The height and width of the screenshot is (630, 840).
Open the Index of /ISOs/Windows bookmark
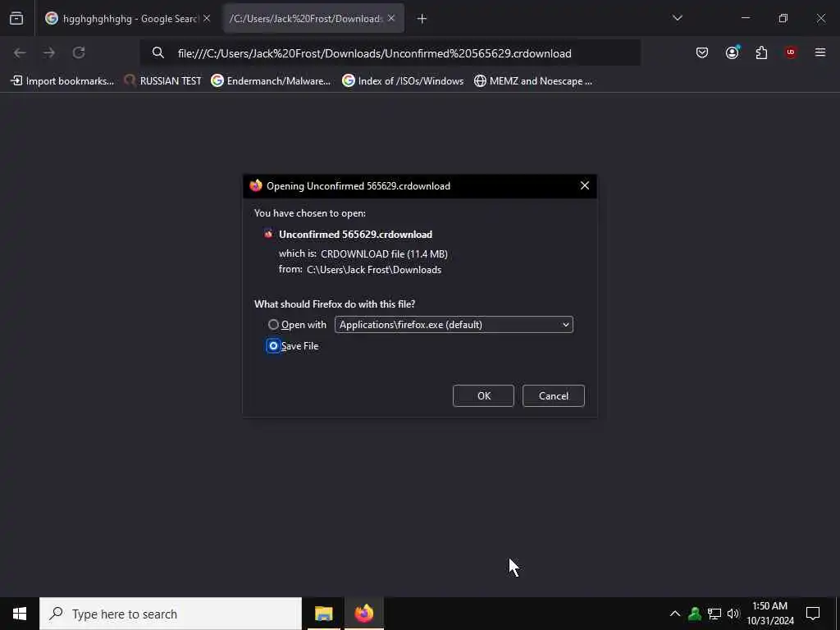coord(403,81)
